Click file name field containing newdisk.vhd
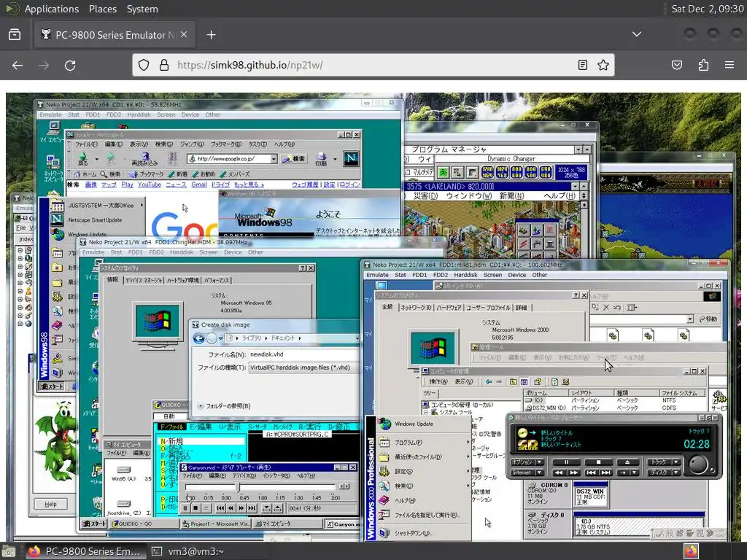The width and height of the screenshot is (747, 560). tap(304, 354)
